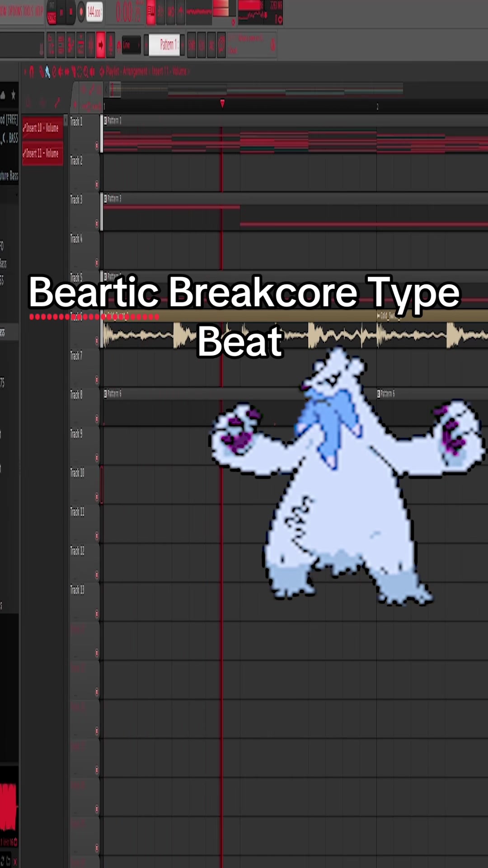This screenshot has height=868, width=488.
Task: Mute Track 2 with its round switch
Action: click(97, 184)
